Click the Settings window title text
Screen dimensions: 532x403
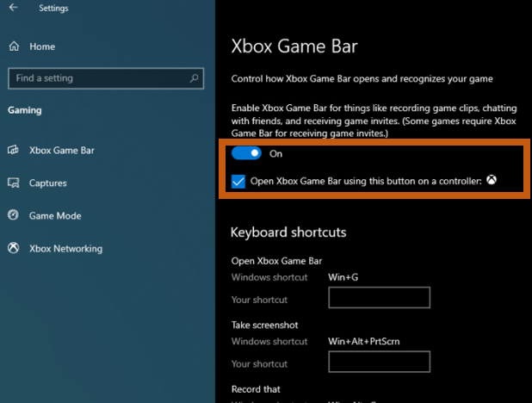(53, 8)
